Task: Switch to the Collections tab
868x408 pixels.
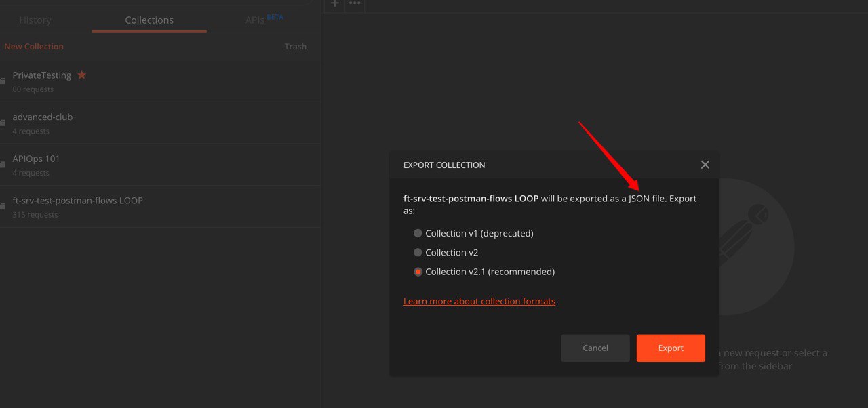Action: pos(149,20)
